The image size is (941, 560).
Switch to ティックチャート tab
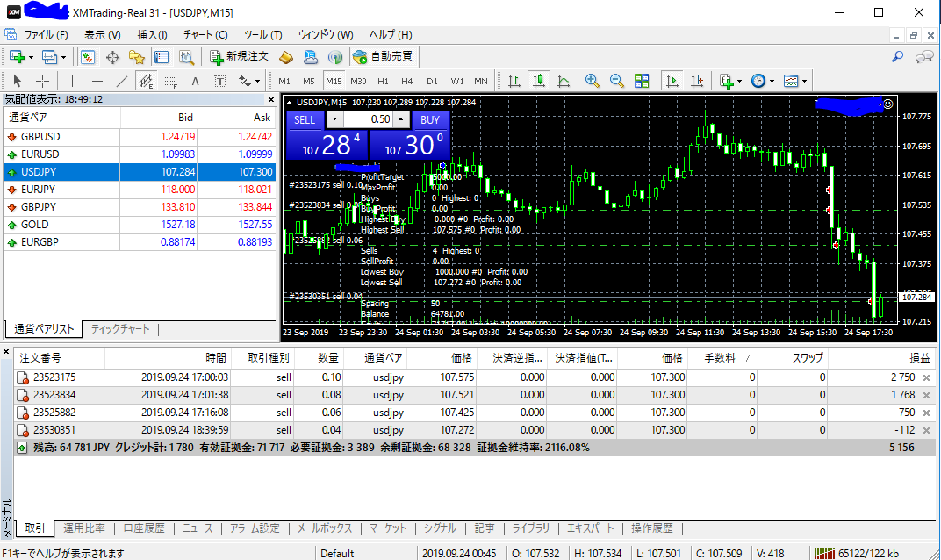point(120,329)
